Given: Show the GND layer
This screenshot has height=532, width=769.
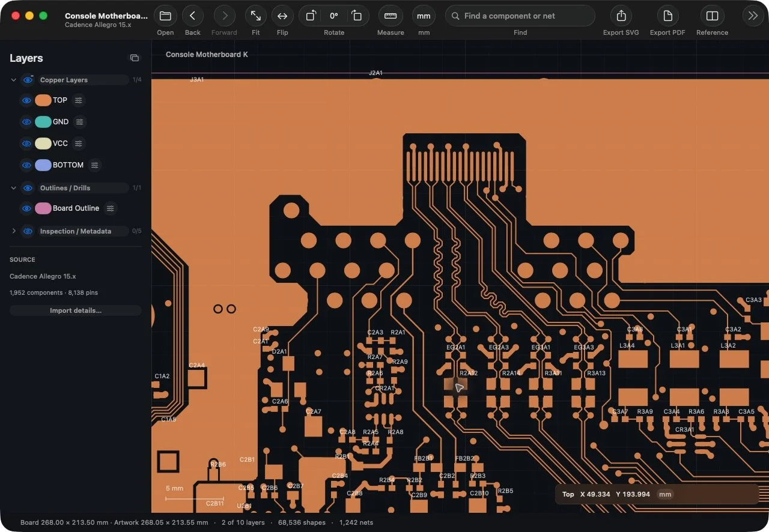Looking at the screenshot, I should (26, 122).
